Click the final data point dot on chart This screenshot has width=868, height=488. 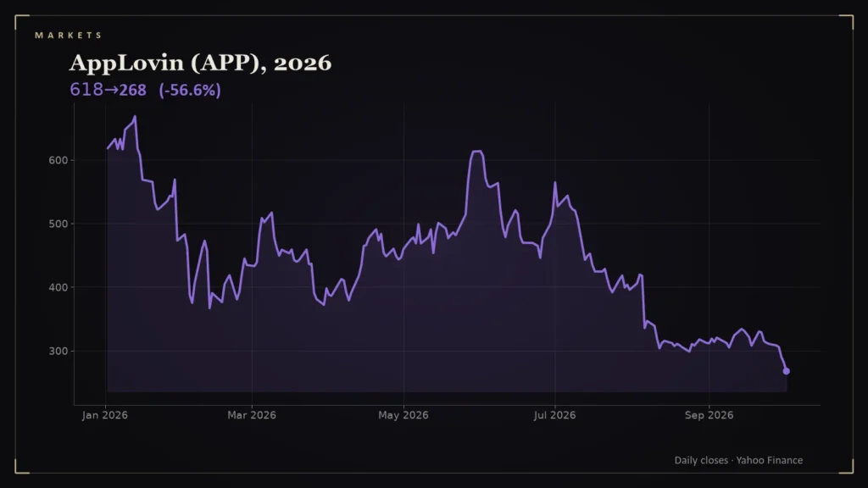[786, 371]
